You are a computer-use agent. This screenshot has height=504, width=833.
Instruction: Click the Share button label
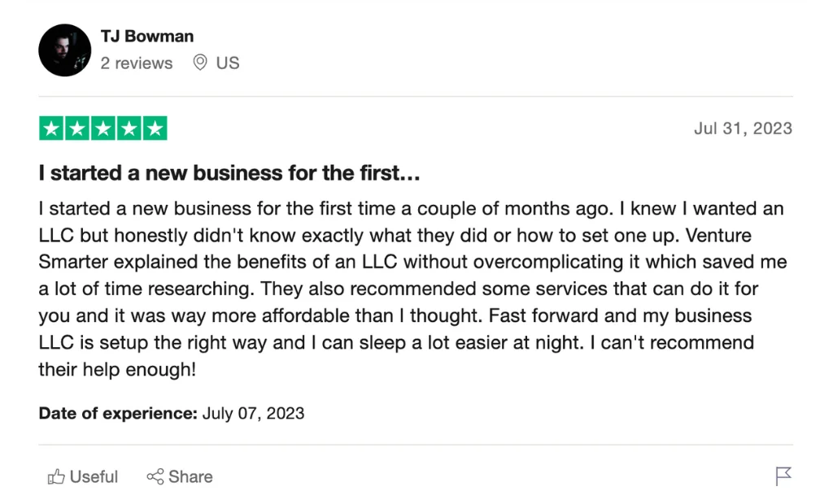point(188,477)
